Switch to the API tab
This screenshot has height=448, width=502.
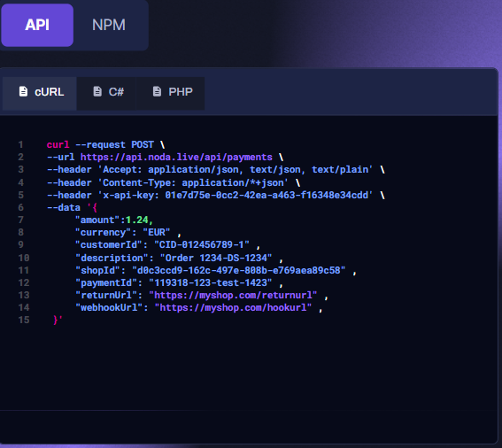37,25
